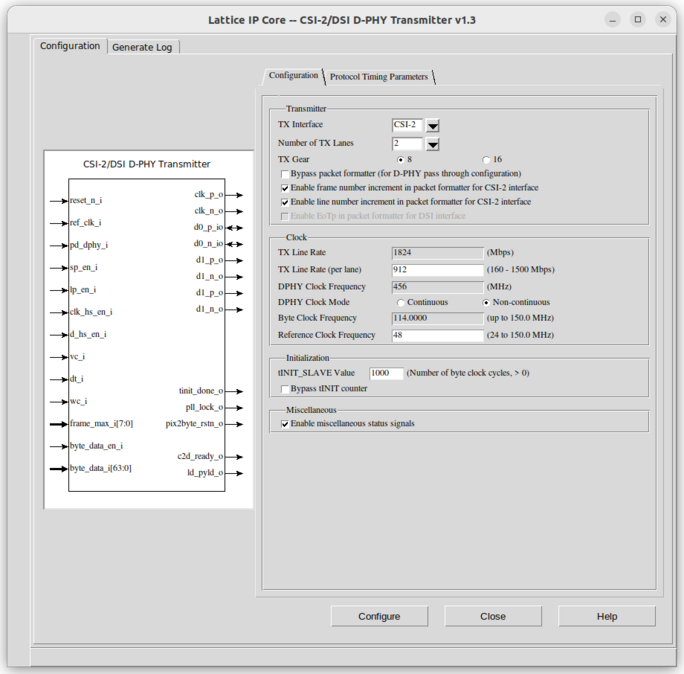The width and height of the screenshot is (684, 674).
Task: Open the Protocol Timing Parameters tab
Action: (379, 77)
